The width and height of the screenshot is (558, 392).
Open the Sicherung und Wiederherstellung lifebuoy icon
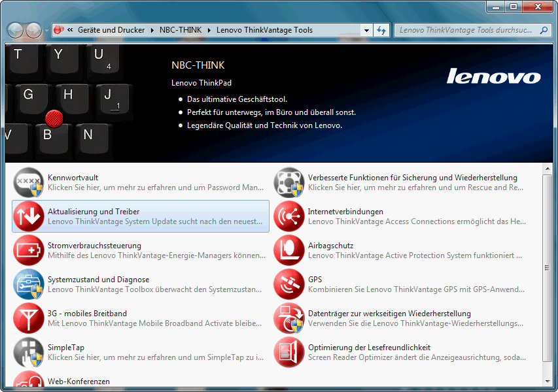click(x=289, y=182)
